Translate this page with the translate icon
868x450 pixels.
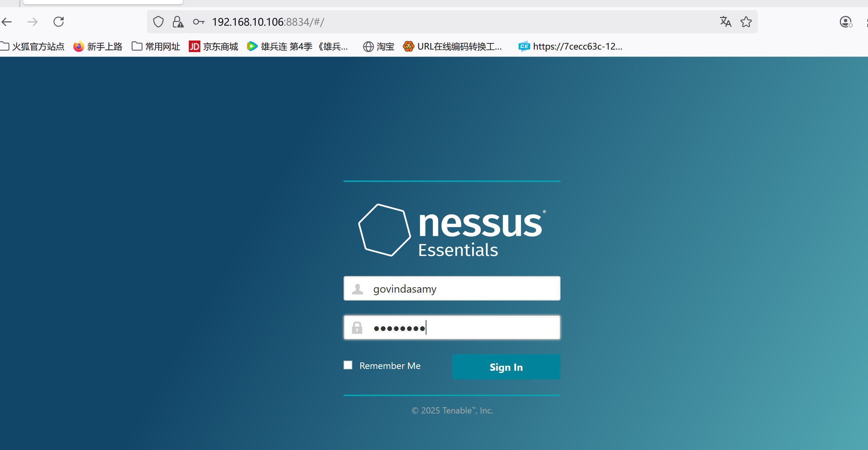click(x=726, y=22)
